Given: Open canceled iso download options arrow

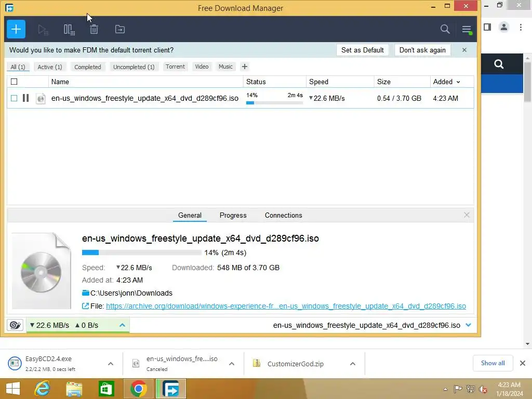Looking at the screenshot, I should [232, 364].
